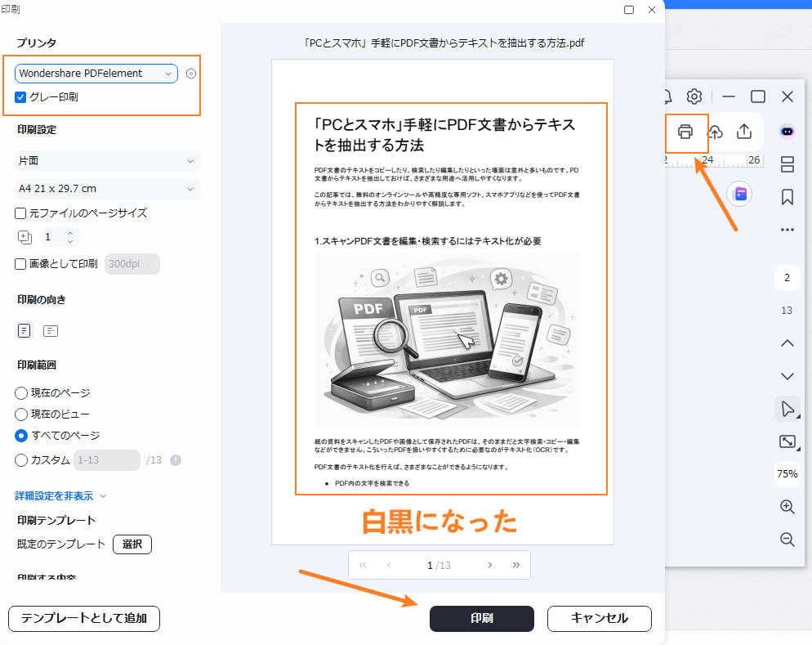Open the settings gear icon
The image size is (812, 645).
point(694,96)
